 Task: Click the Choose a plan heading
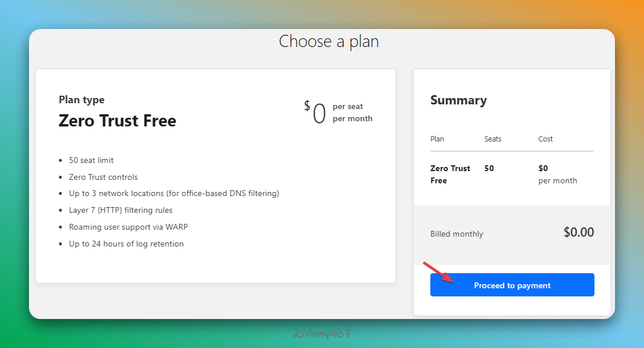point(328,42)
